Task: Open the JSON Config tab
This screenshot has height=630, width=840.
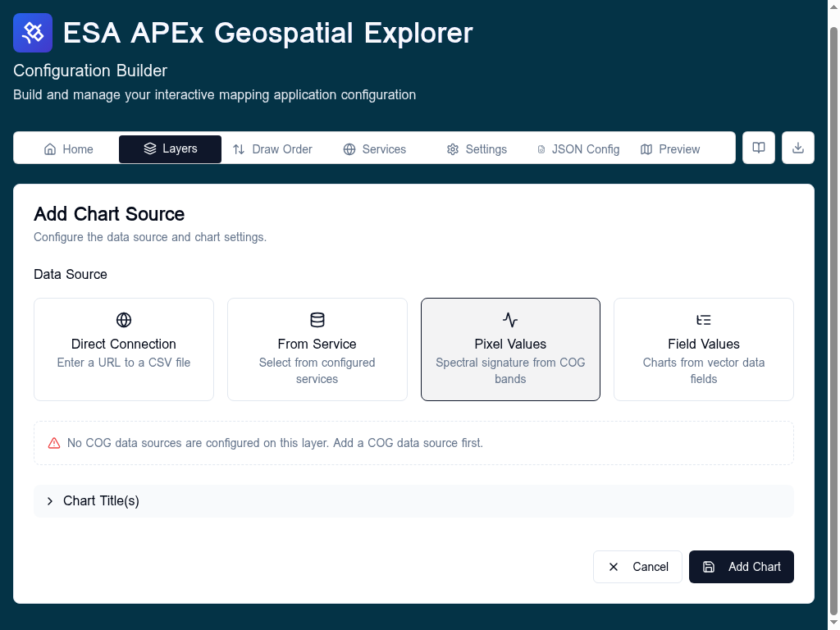Action: (x=578, y=149)
